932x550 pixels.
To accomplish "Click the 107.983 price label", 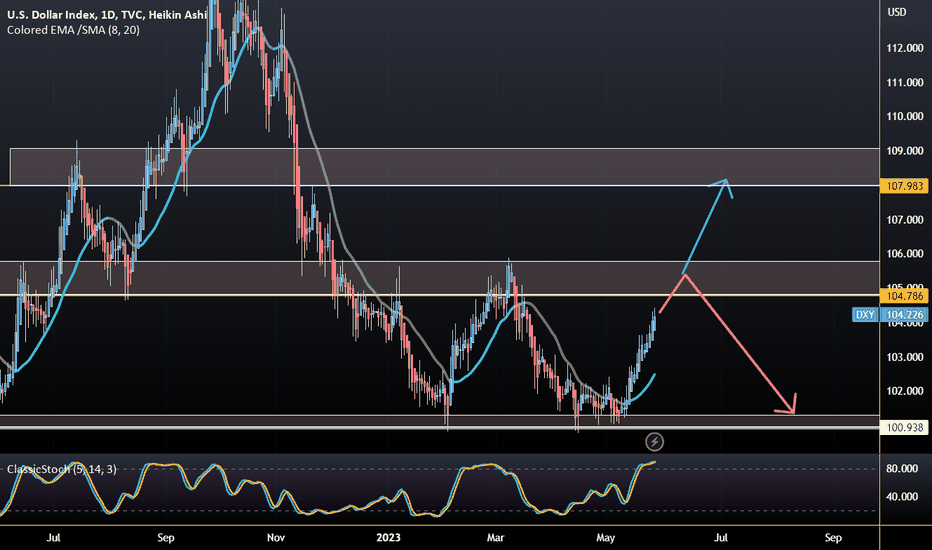I will [905, 186].
